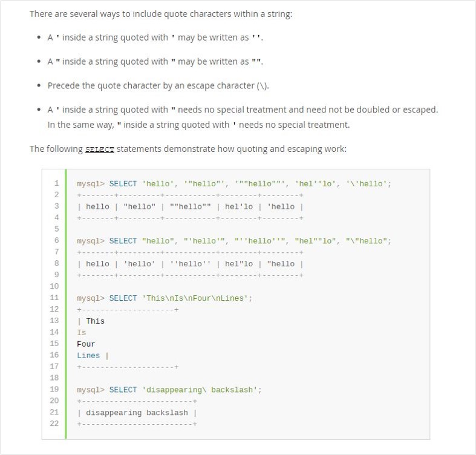476x455 pixels.
Task: Open the SELECT statement link
Action: pyautogui.click(x=100, y=149)
